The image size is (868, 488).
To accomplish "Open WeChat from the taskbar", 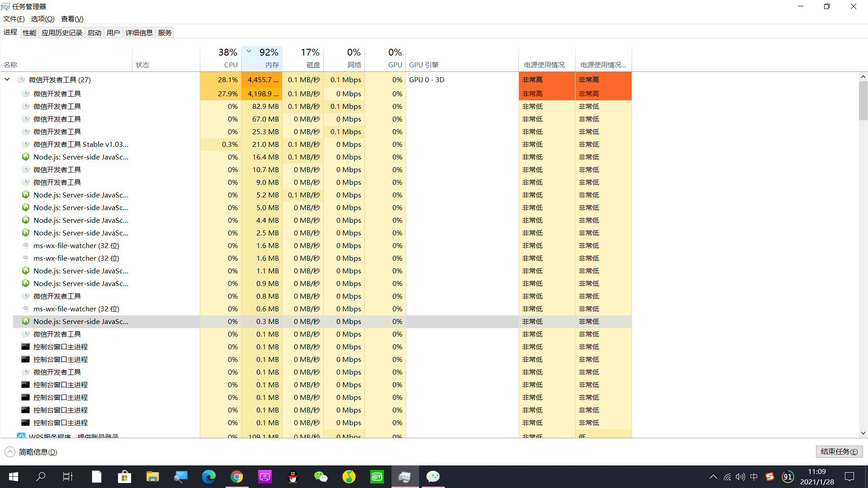I will click(321, 477).
